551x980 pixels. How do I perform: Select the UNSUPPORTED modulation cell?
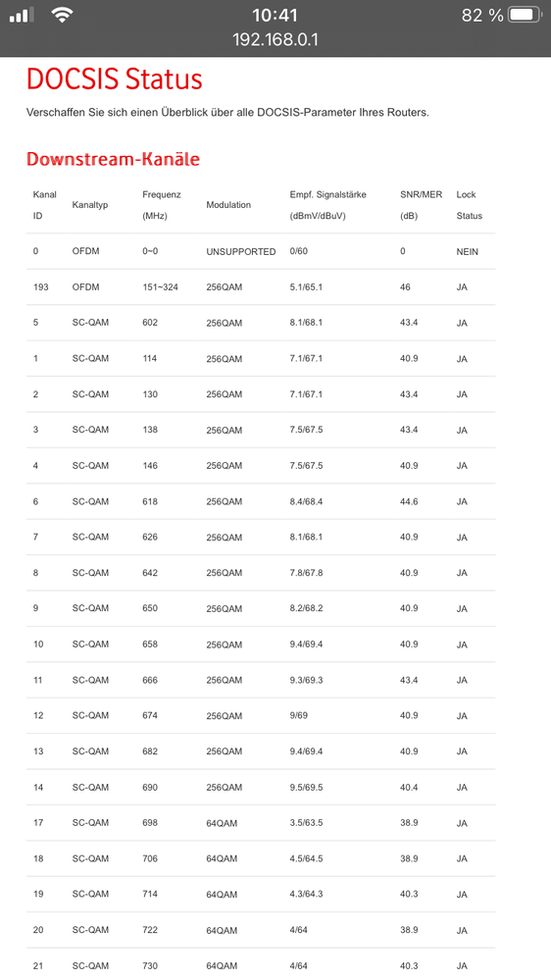(241, 252)
